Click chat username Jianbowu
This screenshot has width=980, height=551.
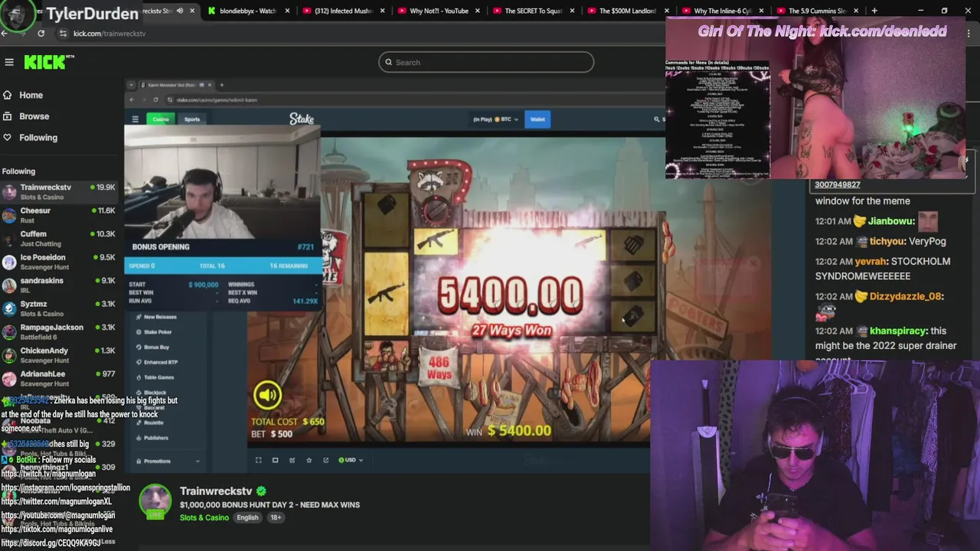(x=891, y=221)
